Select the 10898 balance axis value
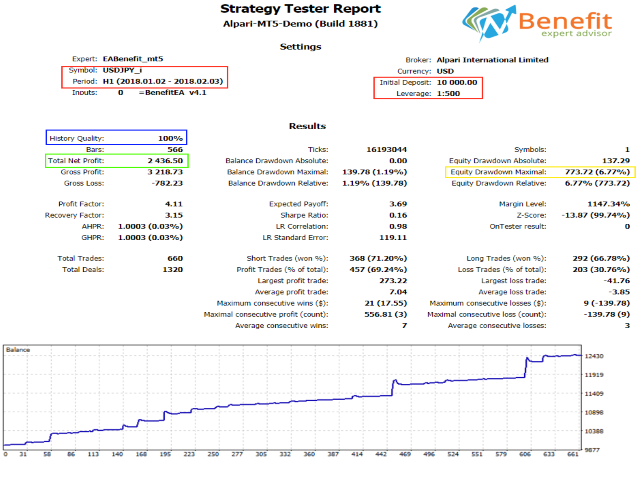 pyautogui.click(x=594, y=413)
